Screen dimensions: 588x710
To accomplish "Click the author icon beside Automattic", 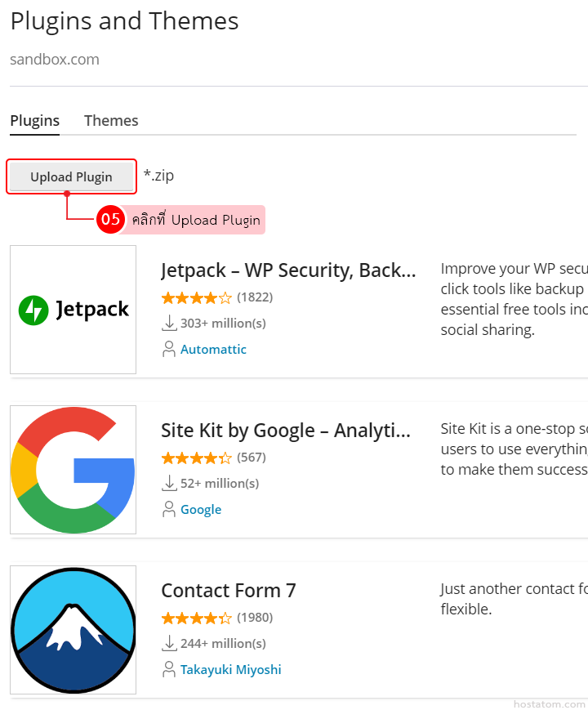I will click(169, 349).
